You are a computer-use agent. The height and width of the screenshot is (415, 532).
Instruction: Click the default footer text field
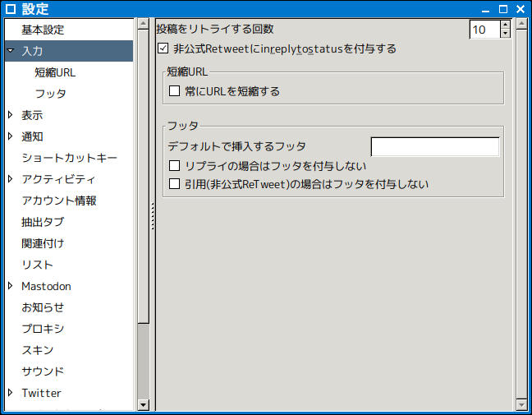[x=435, y=147]
